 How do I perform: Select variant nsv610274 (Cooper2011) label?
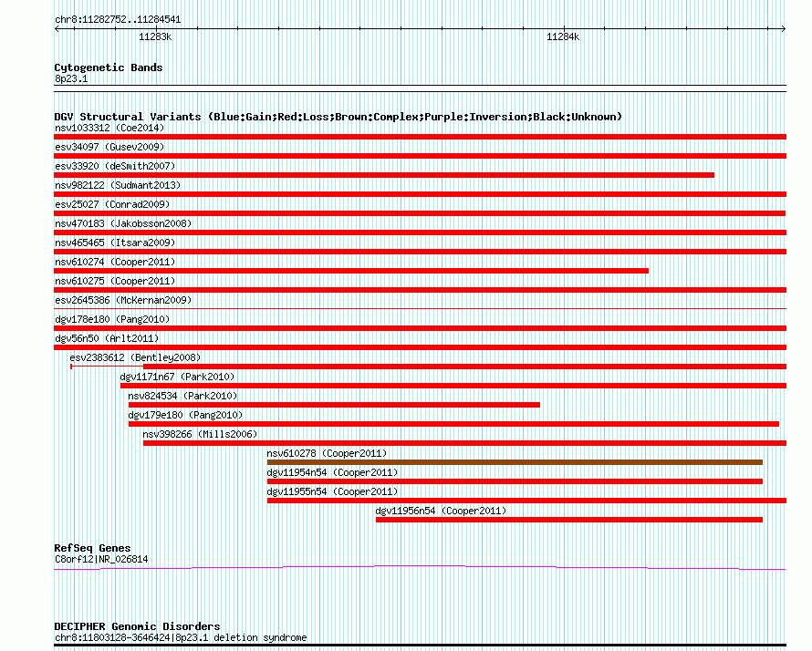(x=115, y=262)
